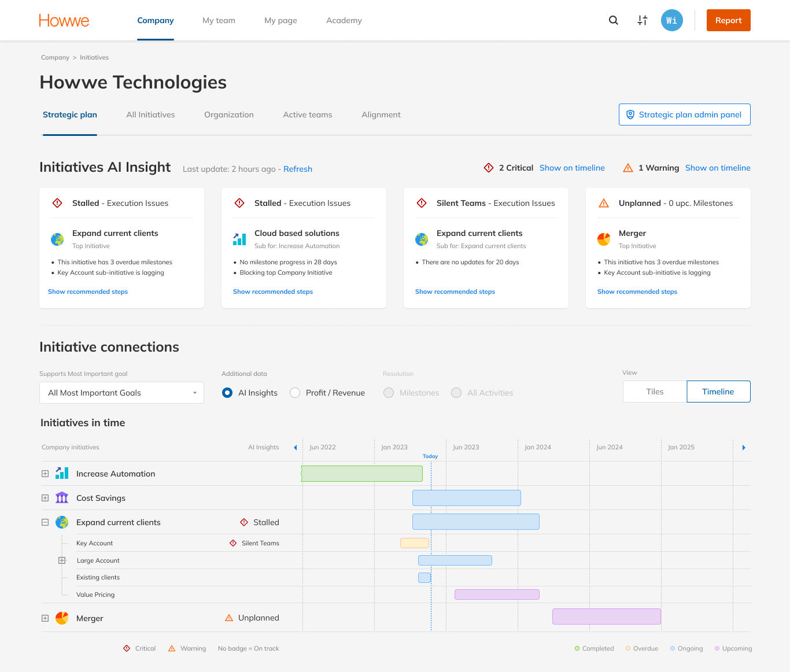Open All Most Important Goals dropdown

click(x=121, y=393)
